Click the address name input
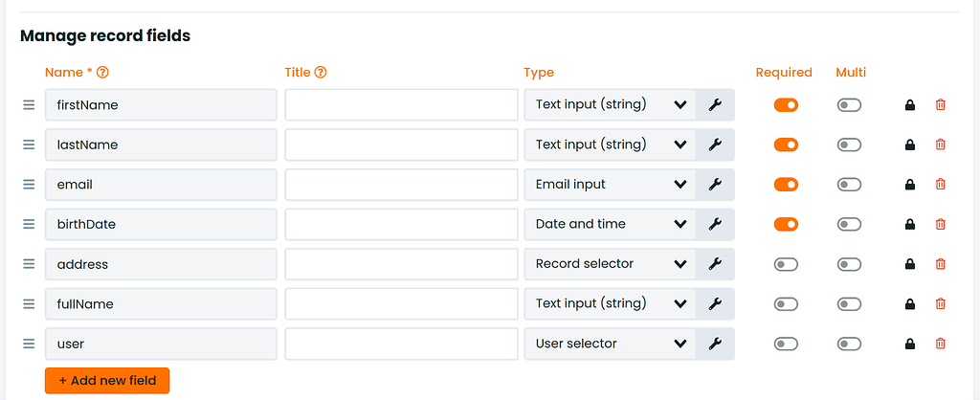Viewport: 980px width, 400px height. (161, 264)
